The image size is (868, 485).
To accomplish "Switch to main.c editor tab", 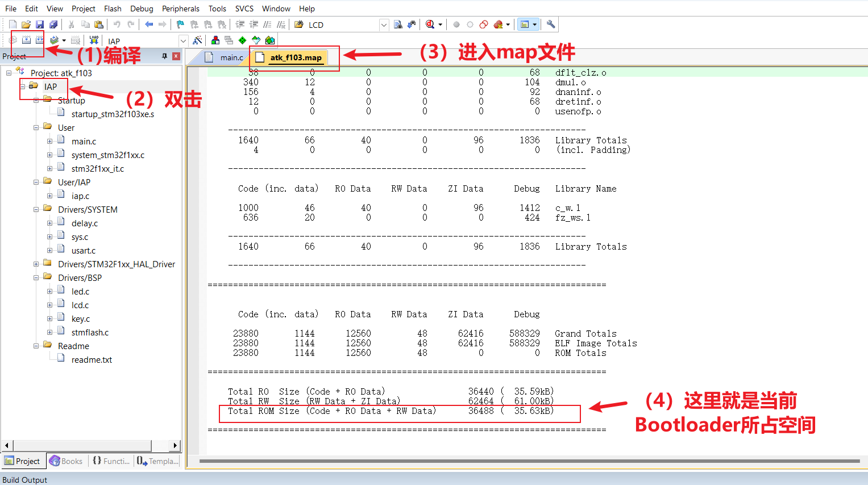I will point(225,57).
